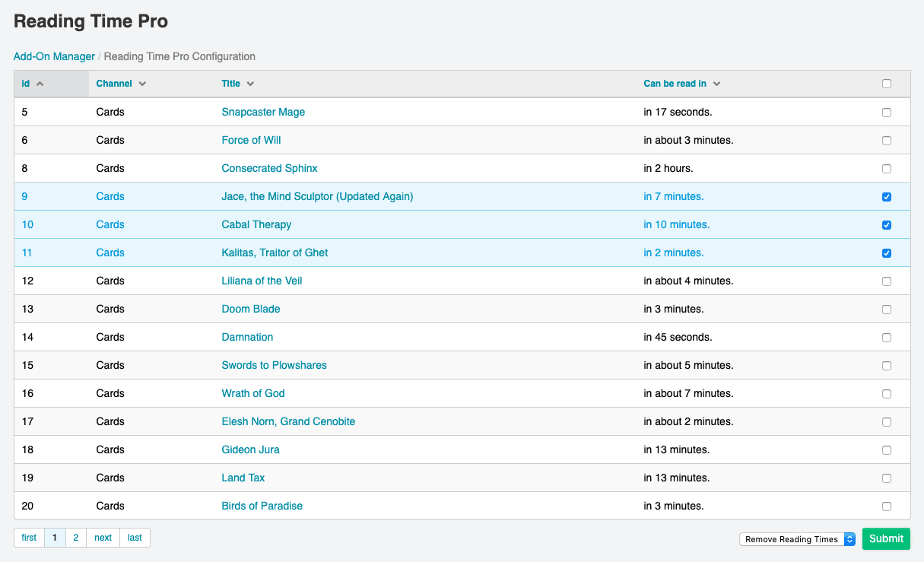924x562 pixels.
Task: Check the Consecrated Sphinx row checkbox
Action: pos(887,169)
